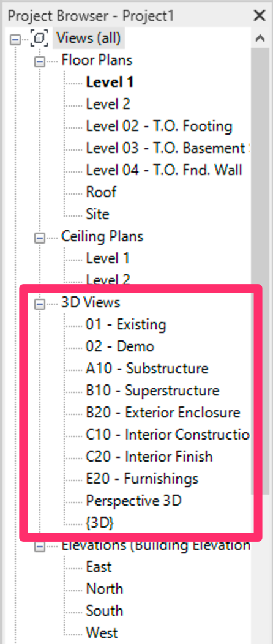Select the default {3D} view
Image resolution: width=273 pixels, height=644 pixels.
[100, 523]
